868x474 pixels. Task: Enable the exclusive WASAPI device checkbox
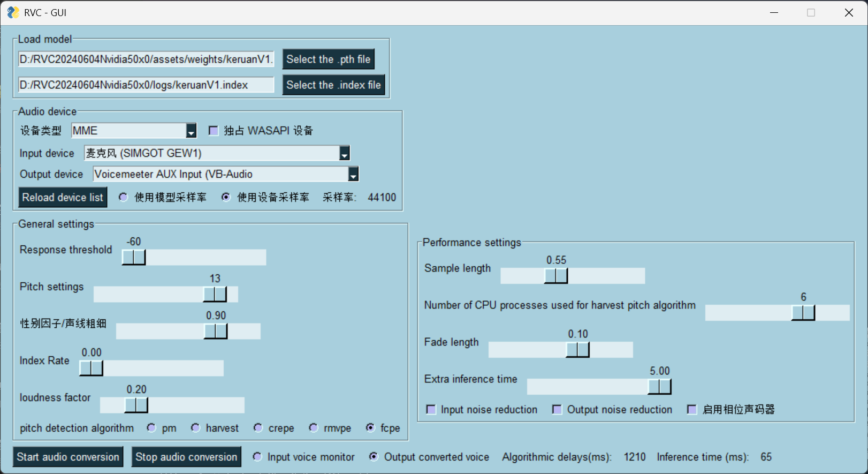(x=214, y=131)
